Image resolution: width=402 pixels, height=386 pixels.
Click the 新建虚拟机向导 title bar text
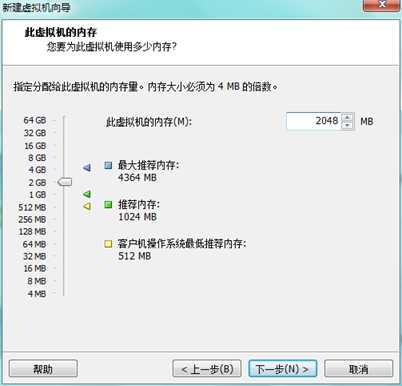pos(37,7)
